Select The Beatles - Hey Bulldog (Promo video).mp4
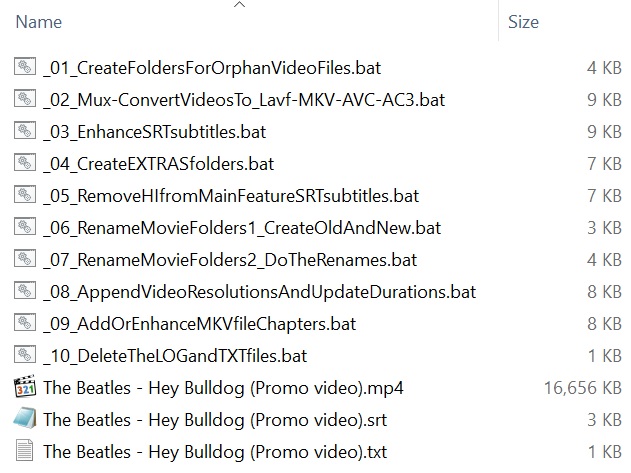631x473 pixels. point(223,388)
